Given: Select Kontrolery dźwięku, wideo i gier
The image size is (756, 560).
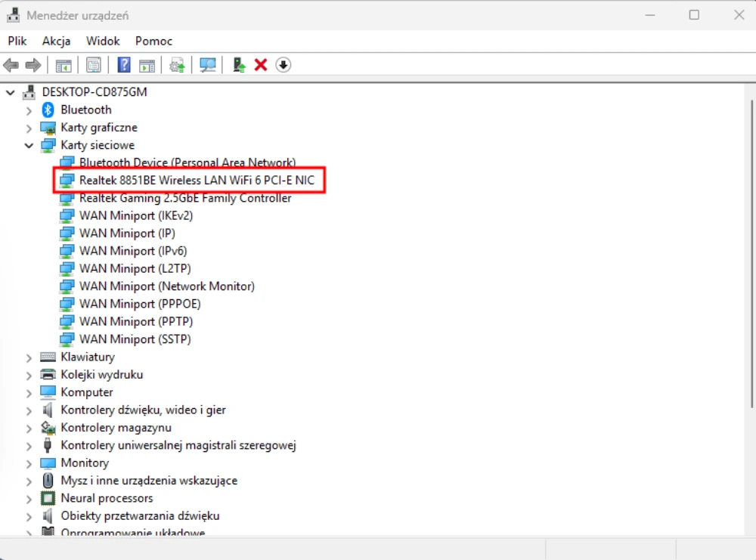Looking at the screenshot, I should [x=143, y=410].
